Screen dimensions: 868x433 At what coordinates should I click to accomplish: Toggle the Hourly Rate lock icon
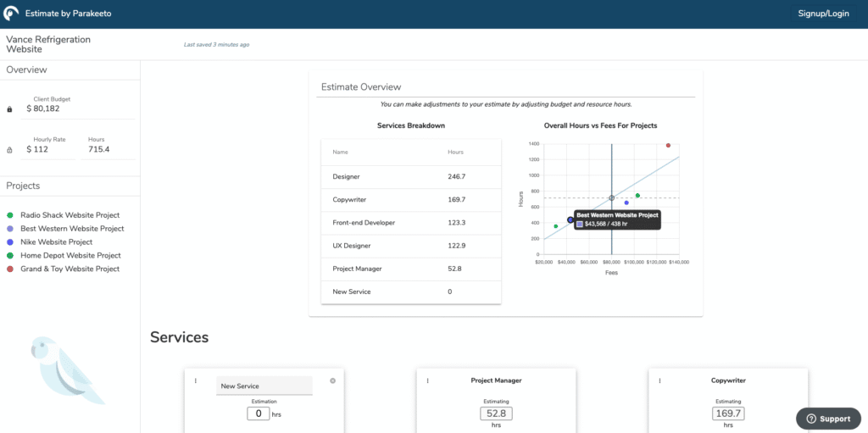[x=9, y=150]
